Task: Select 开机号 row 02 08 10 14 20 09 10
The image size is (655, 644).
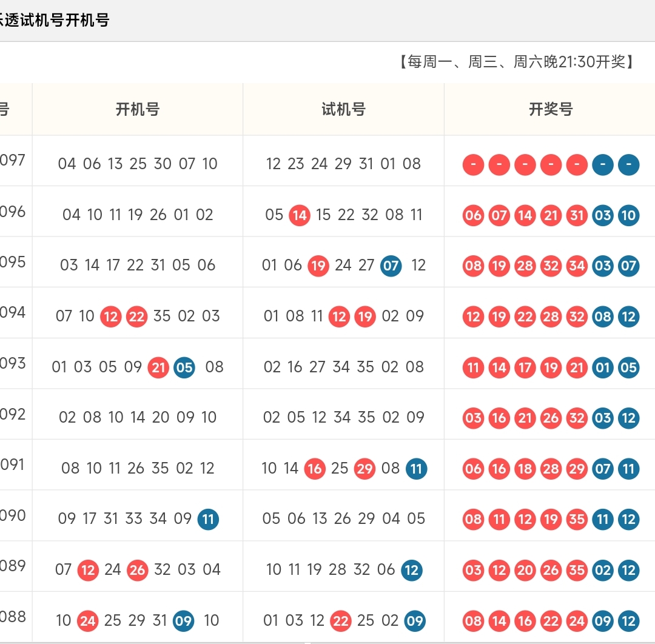Action: coord(138,417)
